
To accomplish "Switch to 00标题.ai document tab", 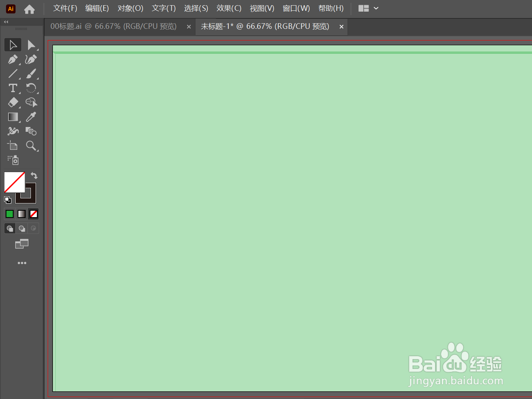I will click(113, 26).
